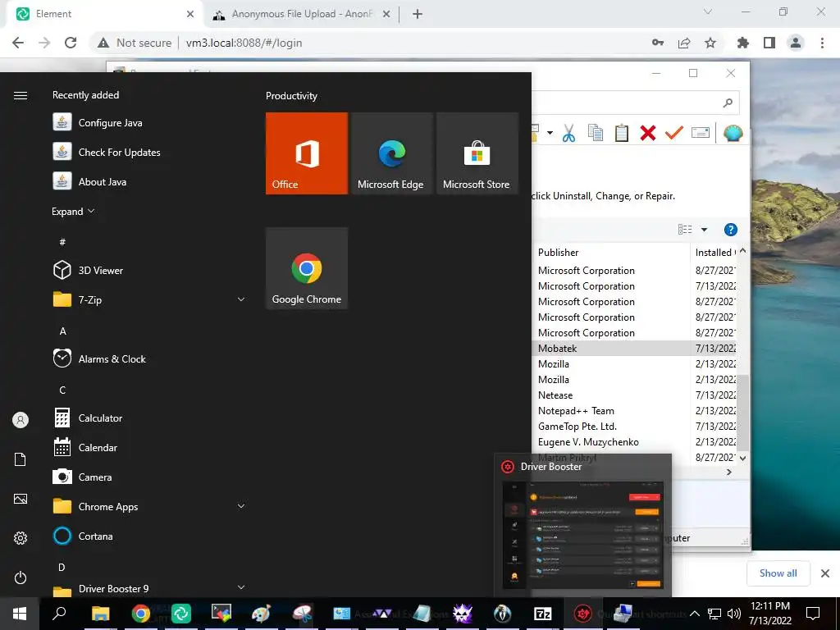Launch the Google Chrome tile
The height and width of the screenshot is (630, 840).
(307, 268)
